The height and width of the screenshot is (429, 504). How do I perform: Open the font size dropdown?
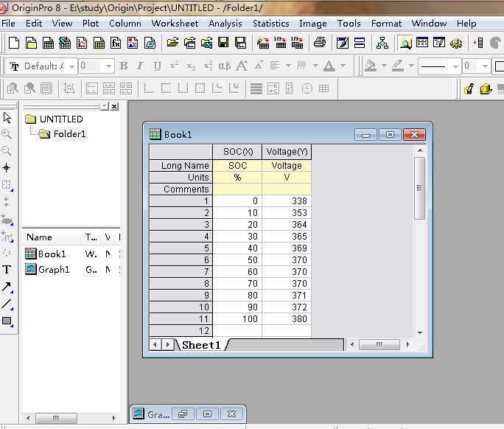(109, 66)
